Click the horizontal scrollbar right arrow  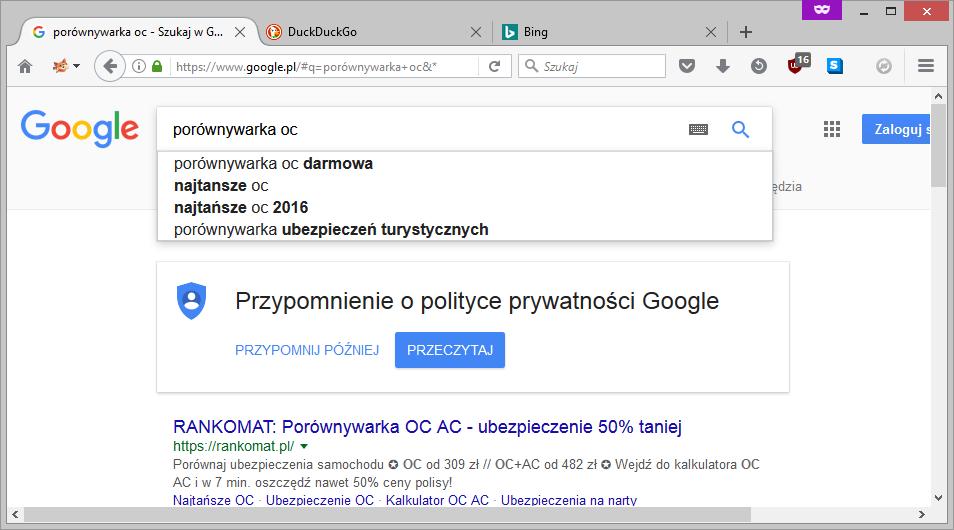coord(922,515)
